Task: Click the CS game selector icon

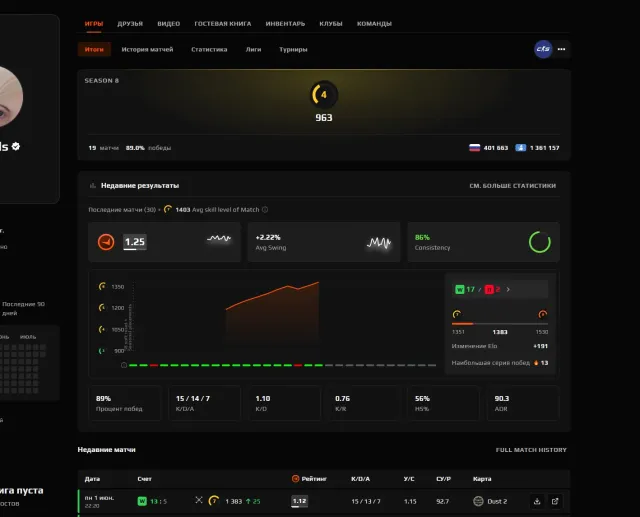Action: (543, 49)
